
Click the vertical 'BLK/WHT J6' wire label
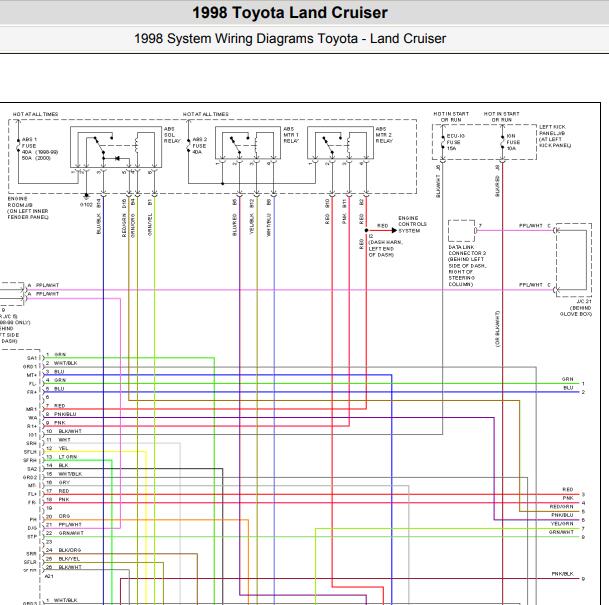[x=438, y=181]
